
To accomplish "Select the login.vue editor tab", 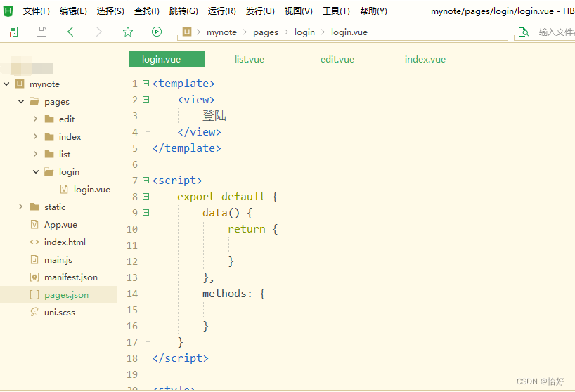I will [x=167, y=59].
